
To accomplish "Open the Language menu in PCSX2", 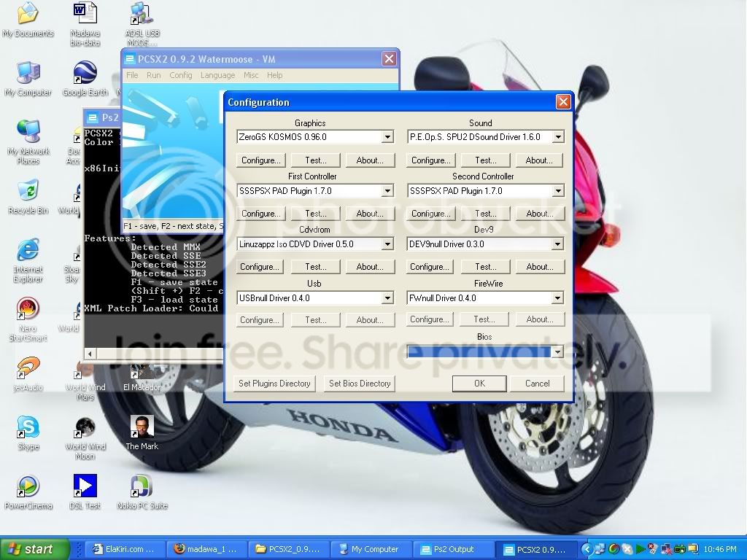I will coord(217,75).
